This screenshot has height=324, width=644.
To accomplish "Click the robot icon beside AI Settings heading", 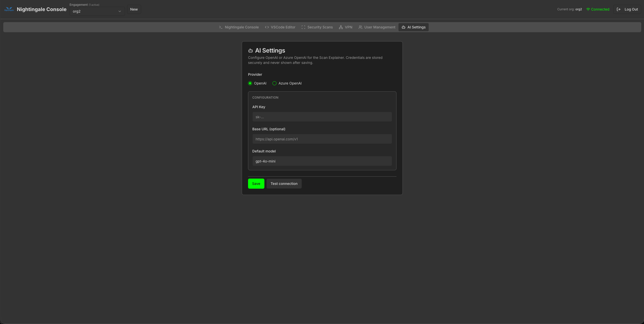I will (x=250, y=51).
